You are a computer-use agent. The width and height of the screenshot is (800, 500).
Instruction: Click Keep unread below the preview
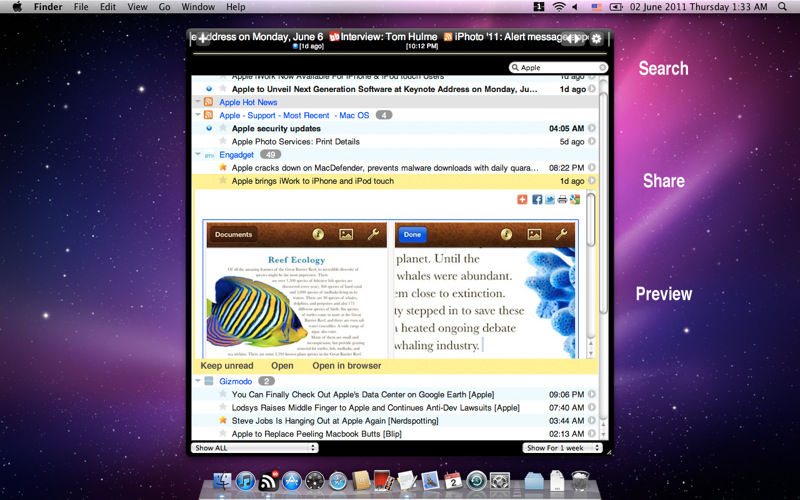point(227,365)
